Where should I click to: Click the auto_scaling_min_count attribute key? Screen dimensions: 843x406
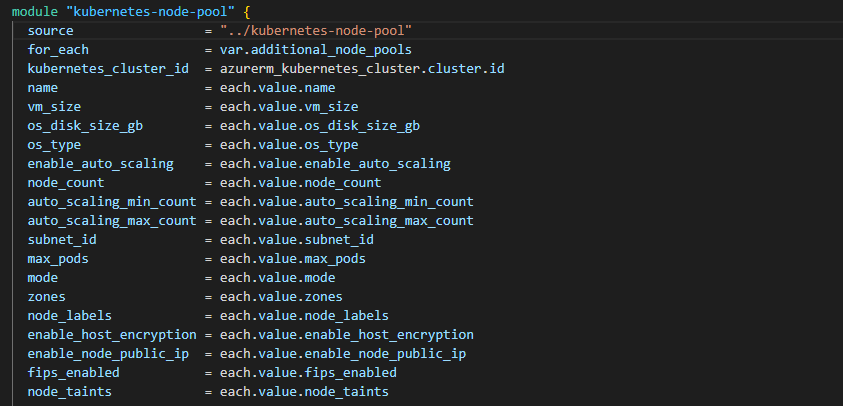coord(112,202)
